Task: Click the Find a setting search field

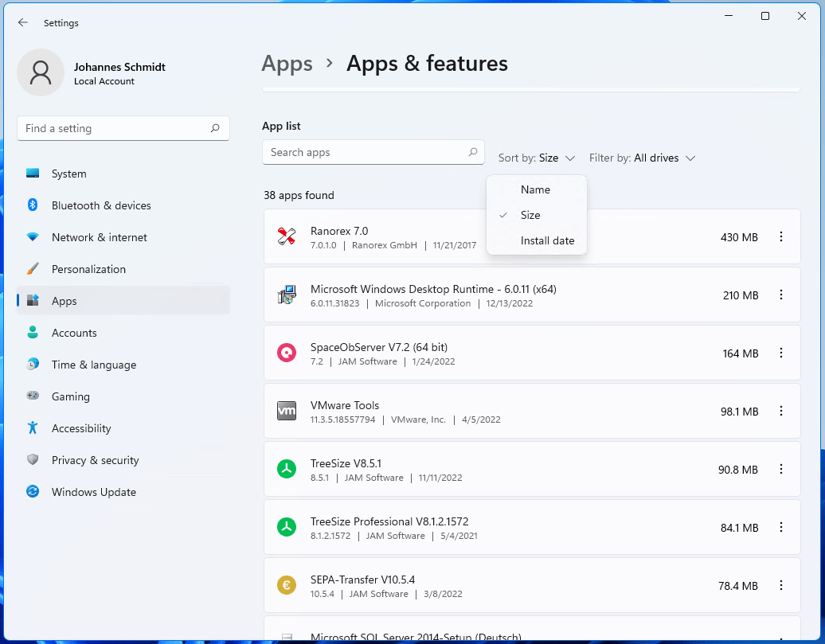Action: (x=115, y=128)
